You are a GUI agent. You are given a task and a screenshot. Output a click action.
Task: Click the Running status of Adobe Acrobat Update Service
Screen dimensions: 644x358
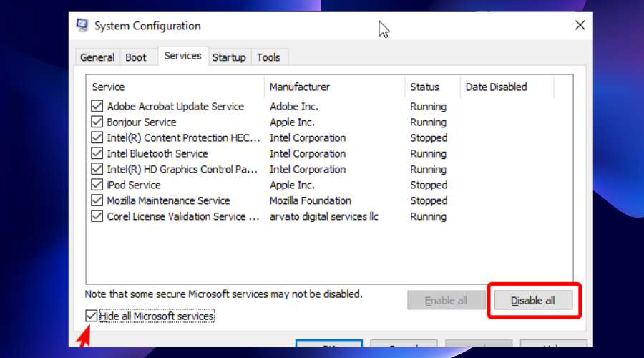point(428,106)
